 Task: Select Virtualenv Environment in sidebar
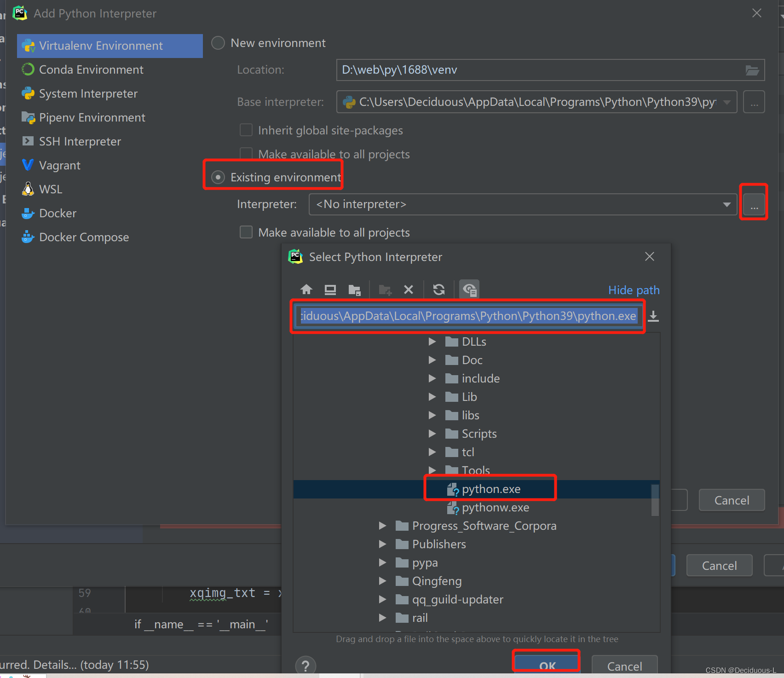click(110, 46)
